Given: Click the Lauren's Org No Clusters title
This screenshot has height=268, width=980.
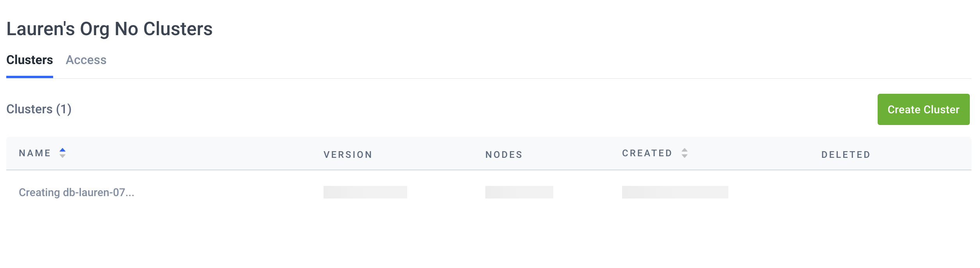Looking at the screenshot, I should (109, 28).
